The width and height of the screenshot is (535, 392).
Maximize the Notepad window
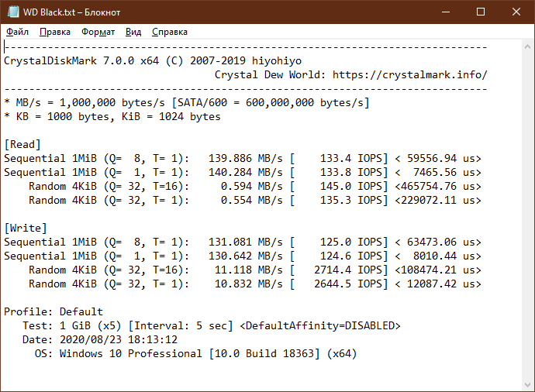pyautogui.click(x=481, y=12)
